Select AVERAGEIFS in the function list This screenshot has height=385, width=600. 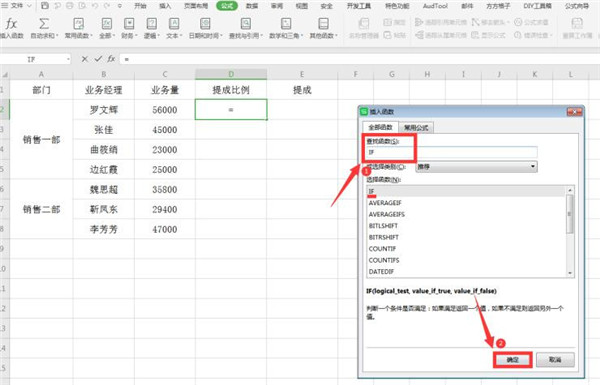[466, 214]
